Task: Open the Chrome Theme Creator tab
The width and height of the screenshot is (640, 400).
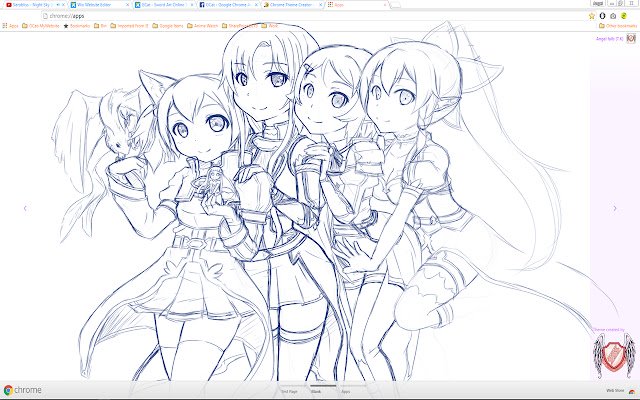Action: (x=293, y=5)
